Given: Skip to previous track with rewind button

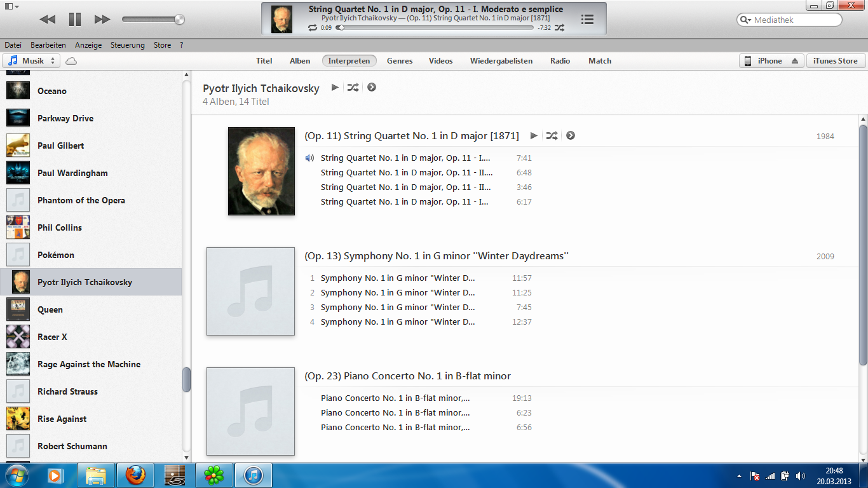Looking at the screenshot, I should click(x=47, y=20).
